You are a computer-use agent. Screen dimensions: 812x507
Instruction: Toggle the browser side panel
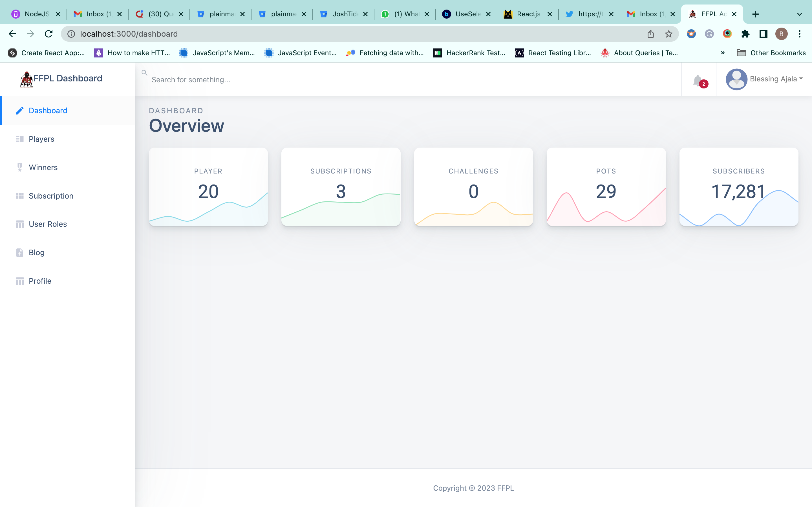[x=763, y=34]
